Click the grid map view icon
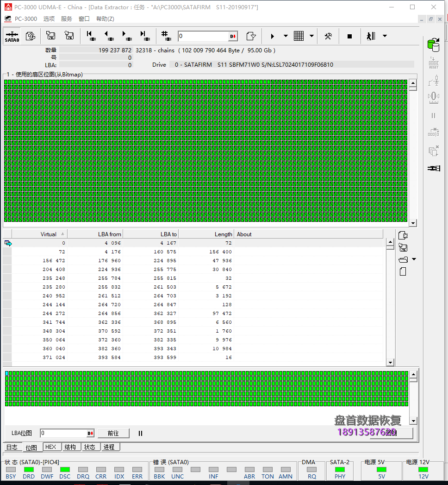 tap(299, 36)
